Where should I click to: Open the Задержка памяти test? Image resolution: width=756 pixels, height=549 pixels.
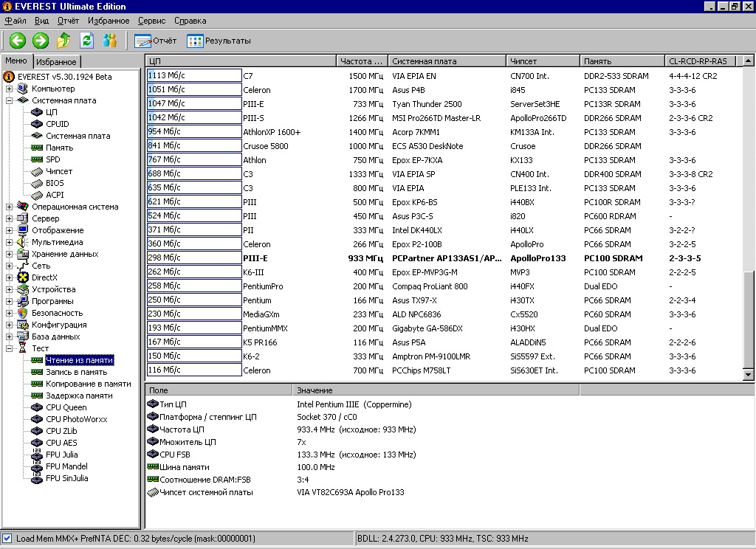pyautogui.click(x=79, y=396)
